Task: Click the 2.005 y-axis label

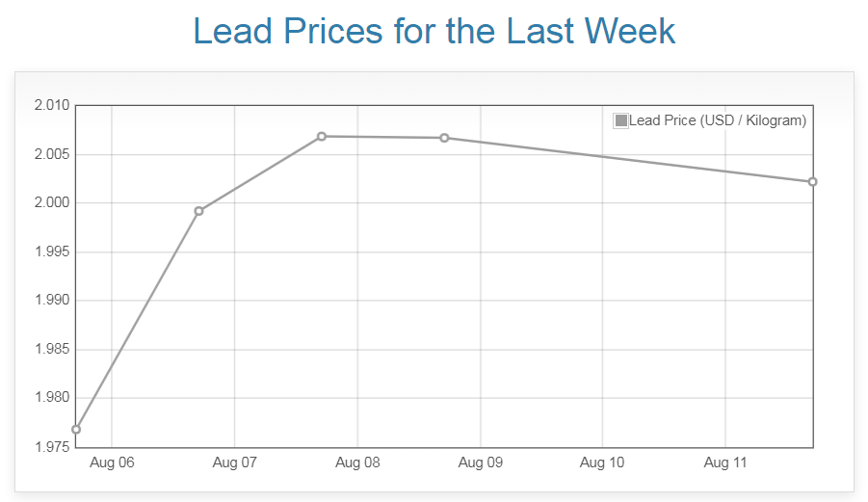Action: point(52,154)
